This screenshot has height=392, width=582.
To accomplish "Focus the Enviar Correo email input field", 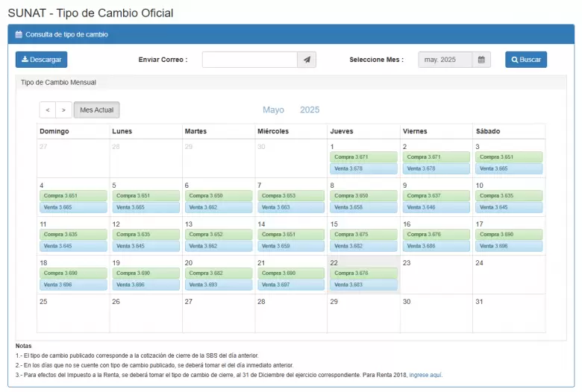I will pyautogui.click(x=250, y=60).
